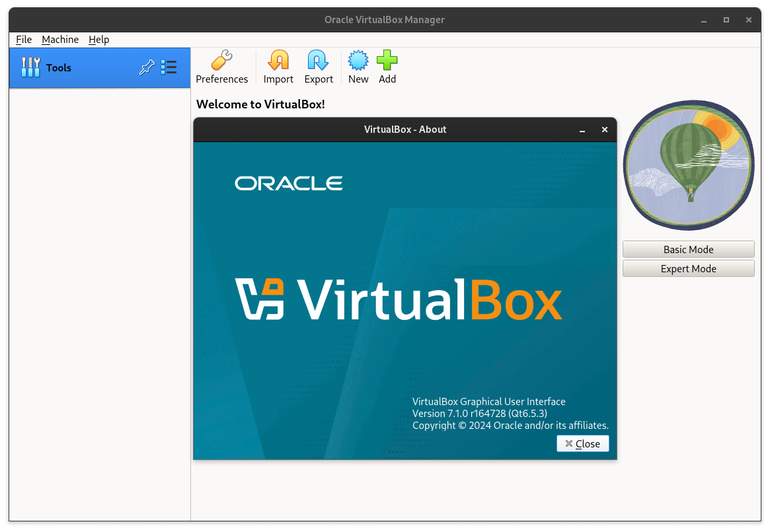This screenshot has width=770, height=532.
Task: Click the Oracle logo in the About dialog
Action: (289, 183)
